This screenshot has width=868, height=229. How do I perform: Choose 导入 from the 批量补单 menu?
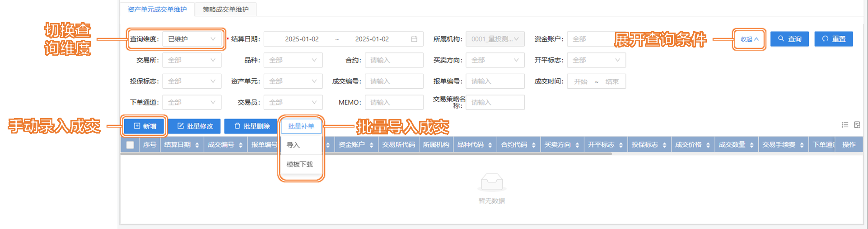click(x=301, y=145)
